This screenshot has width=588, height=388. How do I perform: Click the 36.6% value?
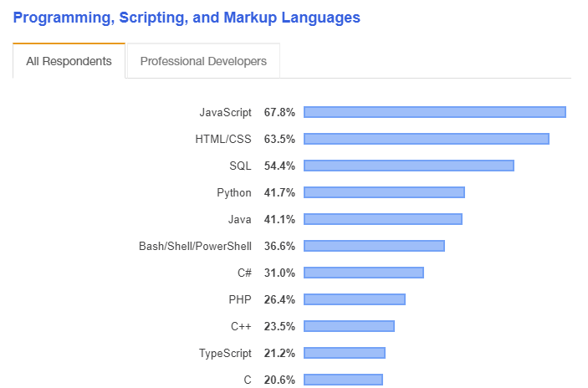pyautogui.click(x=279, y=247)
